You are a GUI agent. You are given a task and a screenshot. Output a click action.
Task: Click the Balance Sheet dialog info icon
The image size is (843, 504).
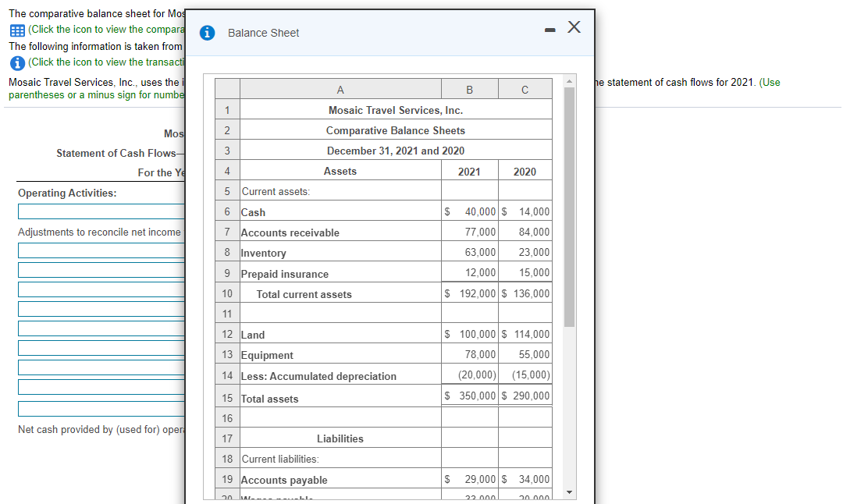(207, 33)
